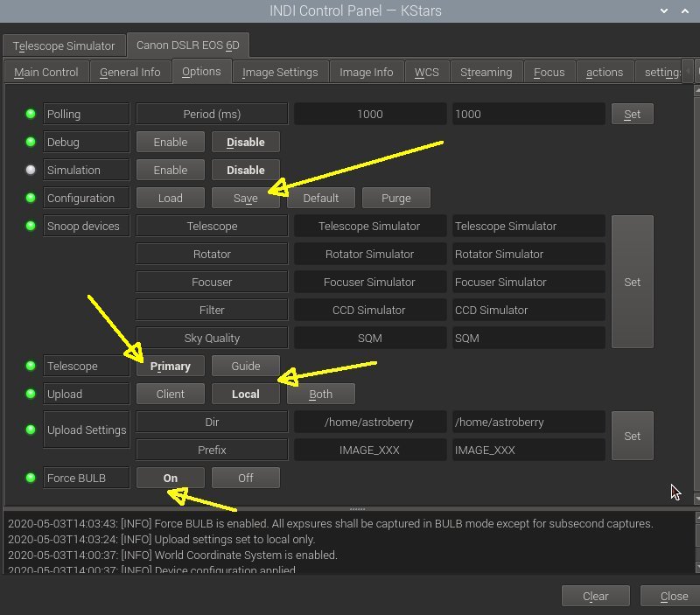Click the title bar up chevron button
700x615 pixels.
pyautogui.click(x=685, y=10)
